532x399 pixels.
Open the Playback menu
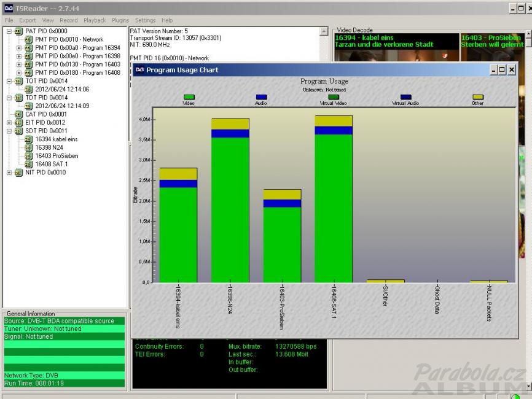(95, 20)
